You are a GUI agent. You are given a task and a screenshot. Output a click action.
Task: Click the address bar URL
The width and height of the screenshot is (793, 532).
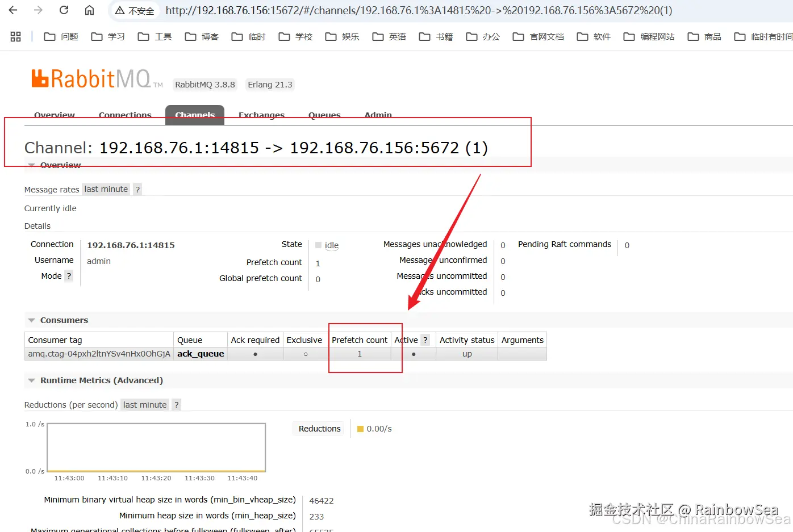[x=419, y=10]
